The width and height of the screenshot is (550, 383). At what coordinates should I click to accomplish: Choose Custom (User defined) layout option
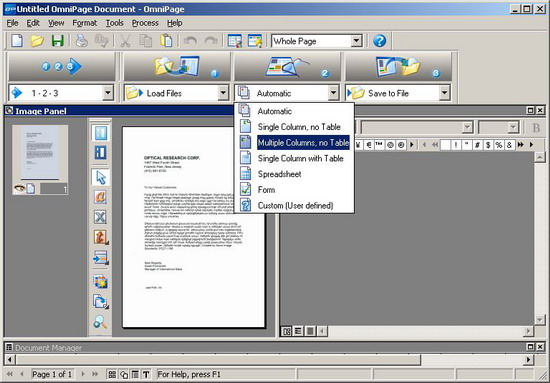[294, 206]
